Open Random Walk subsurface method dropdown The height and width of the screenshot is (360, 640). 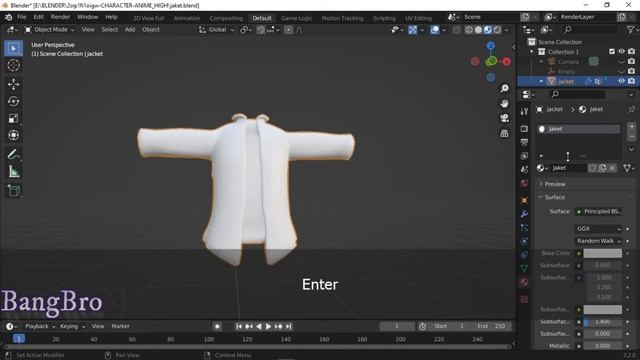point(598,241)
